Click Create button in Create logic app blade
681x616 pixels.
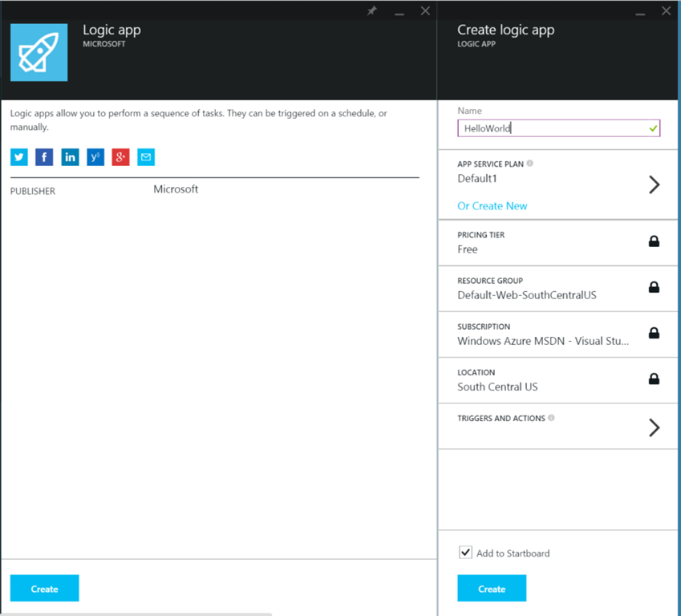coord(492,588)
